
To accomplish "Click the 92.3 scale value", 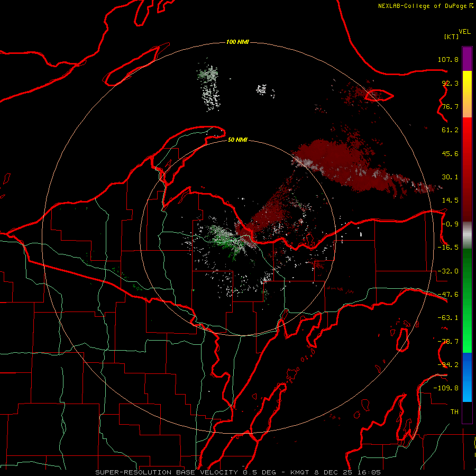I will pos(450,83).
